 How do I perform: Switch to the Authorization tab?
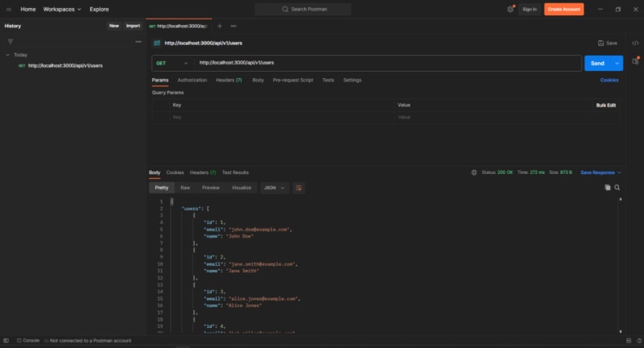click(x=192, y=81)
